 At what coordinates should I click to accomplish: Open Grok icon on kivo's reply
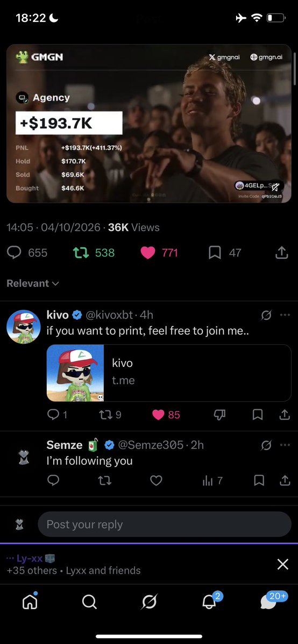[266, 315]
